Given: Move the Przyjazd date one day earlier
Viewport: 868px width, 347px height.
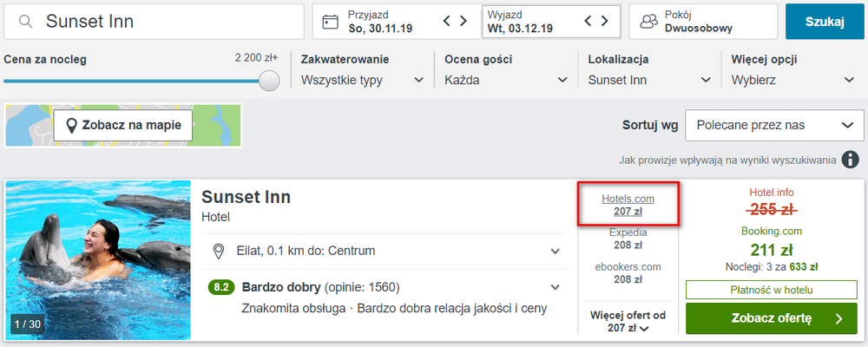Looking at the screenshot, I should (447, 21).
